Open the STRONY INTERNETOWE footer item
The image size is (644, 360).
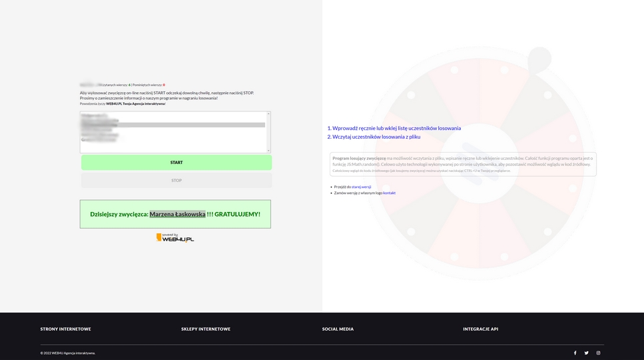(65, 329)
